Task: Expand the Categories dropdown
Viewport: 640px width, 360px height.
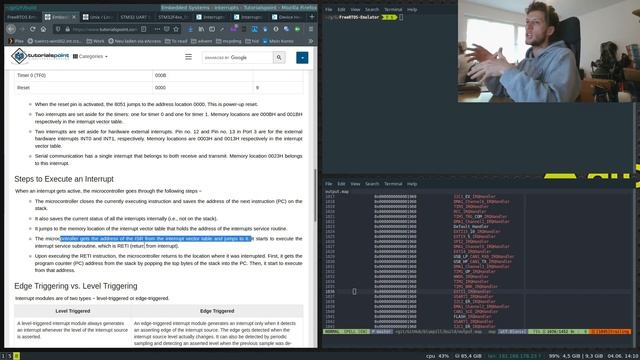Action: click(90, 56)
